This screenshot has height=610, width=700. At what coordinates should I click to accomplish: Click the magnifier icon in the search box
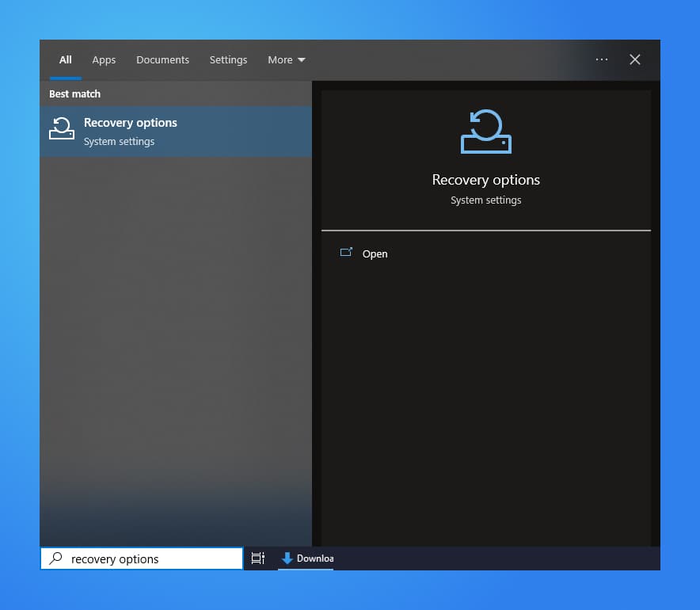(x=54, y=559)
